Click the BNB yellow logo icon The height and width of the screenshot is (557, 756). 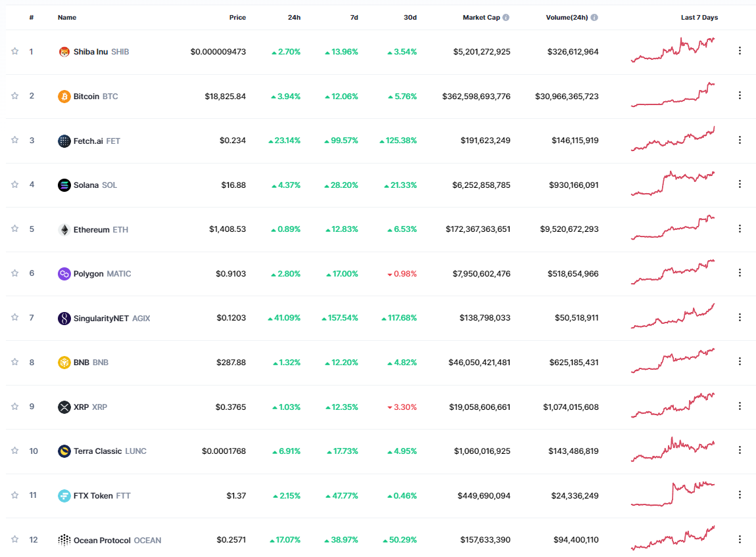click(64, 363)
